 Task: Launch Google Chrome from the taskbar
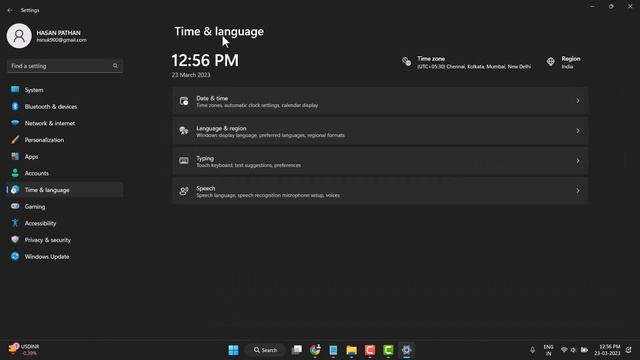315,350
